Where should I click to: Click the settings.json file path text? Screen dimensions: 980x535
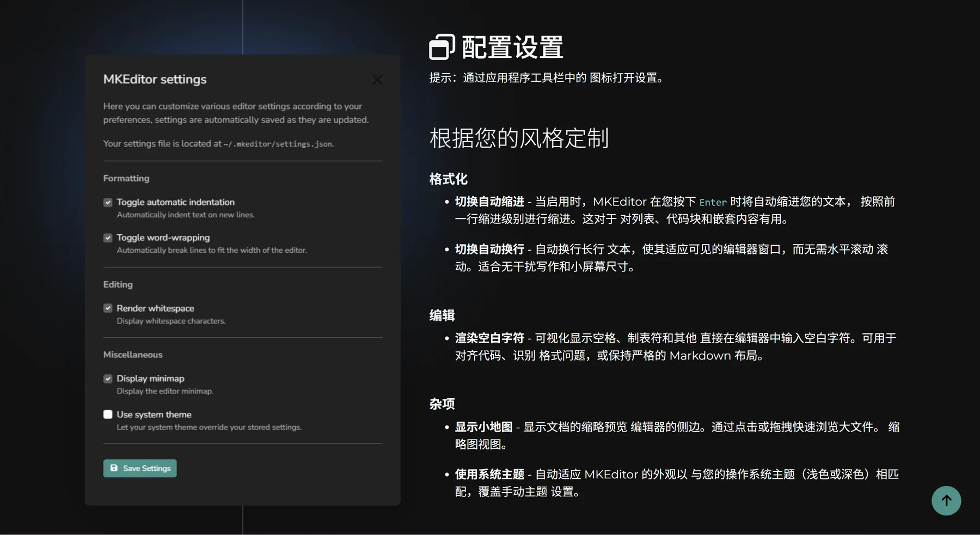tap(278, 144)
